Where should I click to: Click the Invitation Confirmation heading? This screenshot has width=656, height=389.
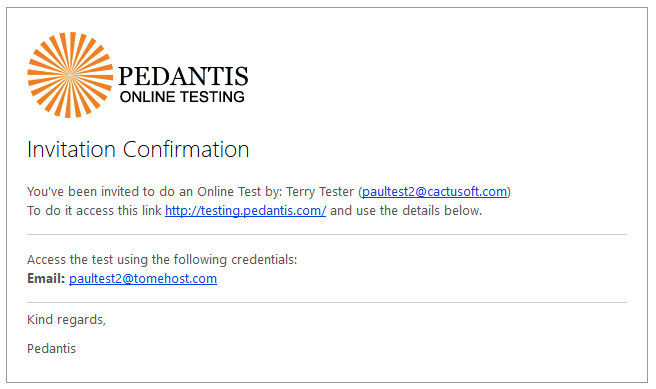[x=138, y=149]
